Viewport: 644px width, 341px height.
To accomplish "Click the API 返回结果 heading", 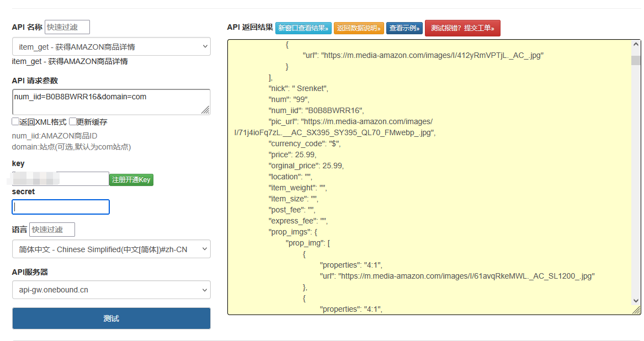I will (x=250, y=27).
